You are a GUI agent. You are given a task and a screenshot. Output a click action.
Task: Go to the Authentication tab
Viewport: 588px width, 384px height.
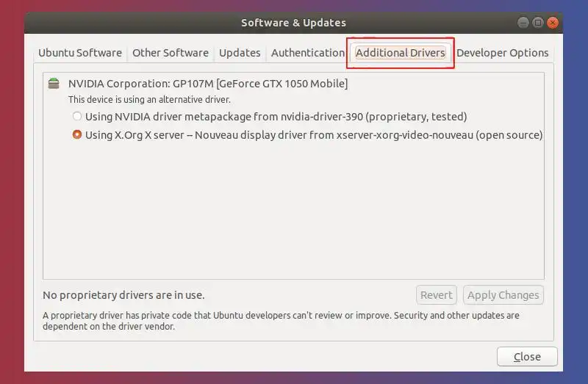[x=308, y=53]
